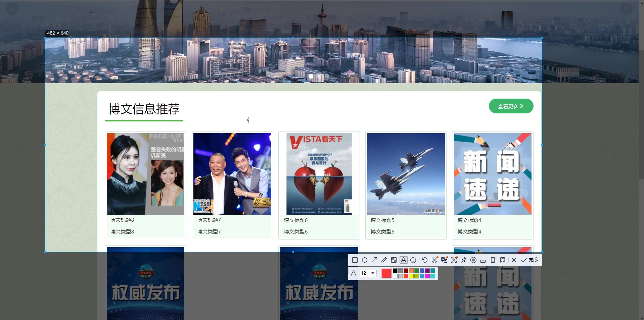Select the rectangle annotation tool

(355, 260)
